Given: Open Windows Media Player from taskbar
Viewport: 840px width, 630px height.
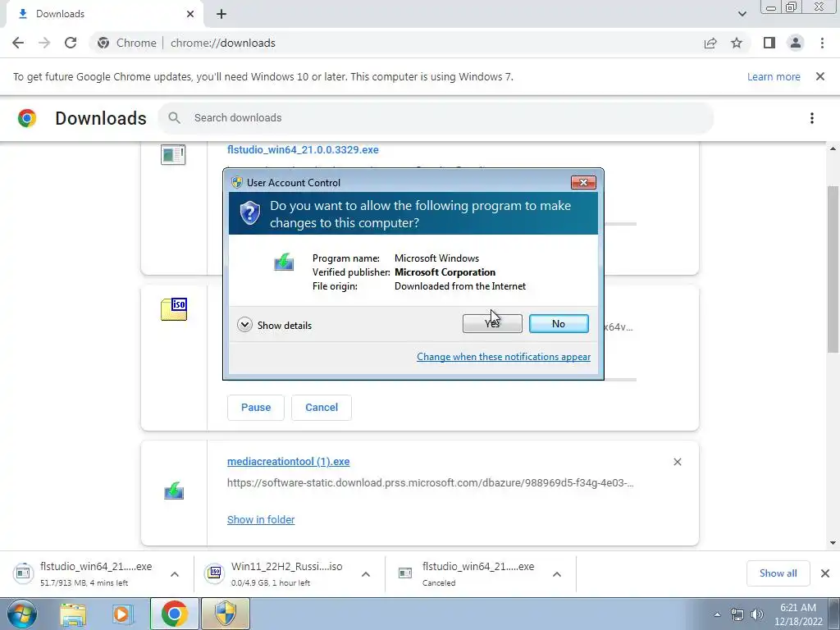Looking at the screenshot, I should [x=121, y=614].
